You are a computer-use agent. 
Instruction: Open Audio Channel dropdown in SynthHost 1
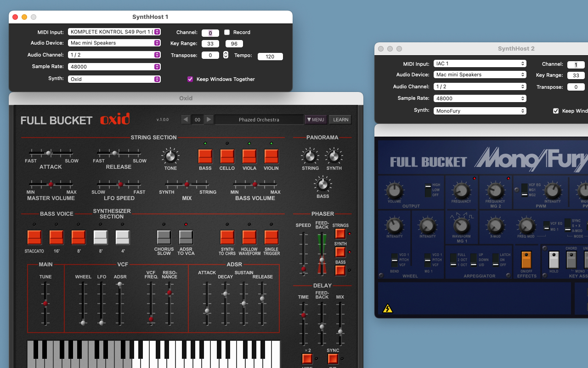tap(114, 55)
